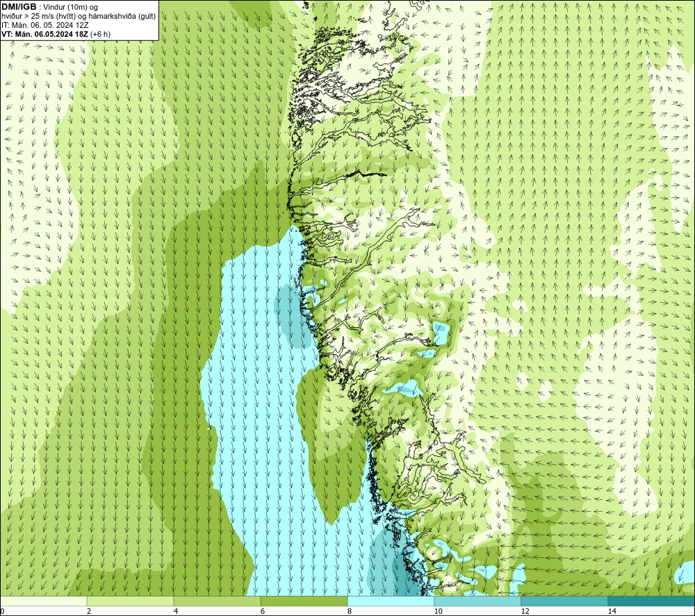Click the '14' scale label
The height and width of the screenshot is (616, 695).
click(612, 611)
